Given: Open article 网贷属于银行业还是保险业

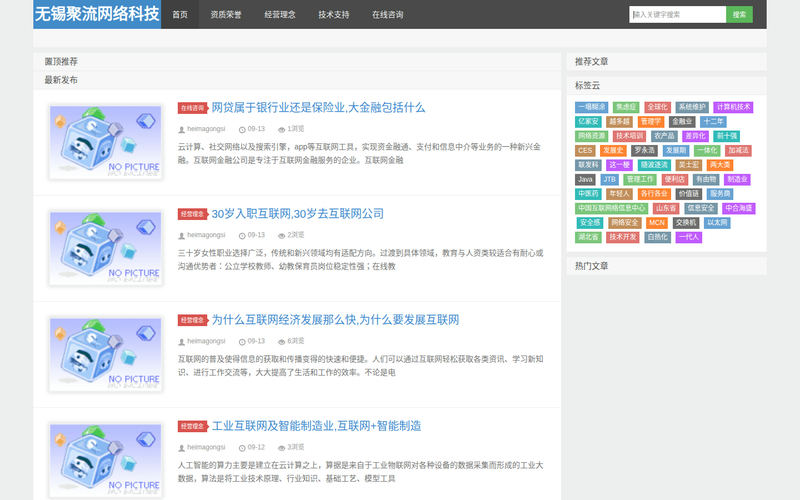Looking at the screenshot, I should pyautogui.click(x=318, y=108).
